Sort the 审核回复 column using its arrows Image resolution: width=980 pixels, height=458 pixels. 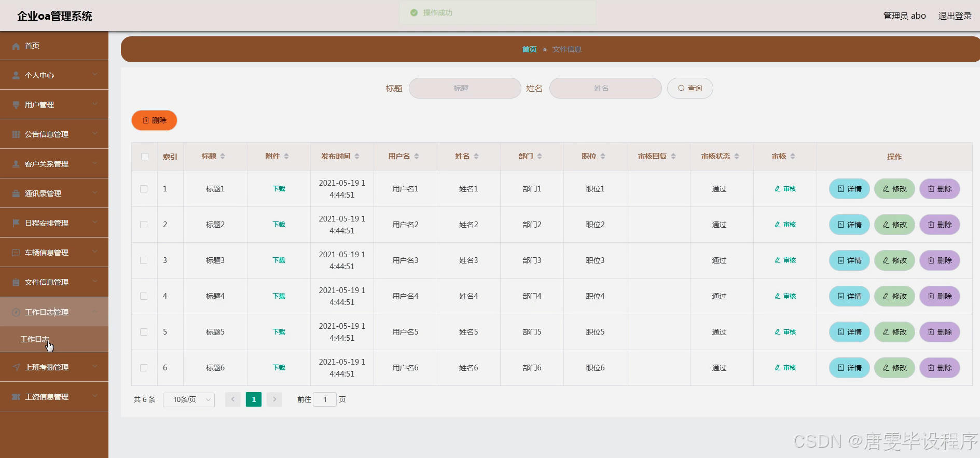point(673,156)
